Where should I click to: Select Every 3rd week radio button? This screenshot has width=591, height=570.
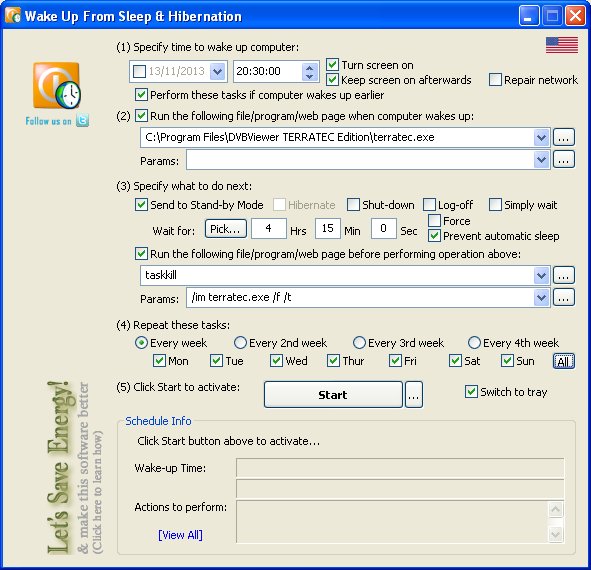(359, 343)
